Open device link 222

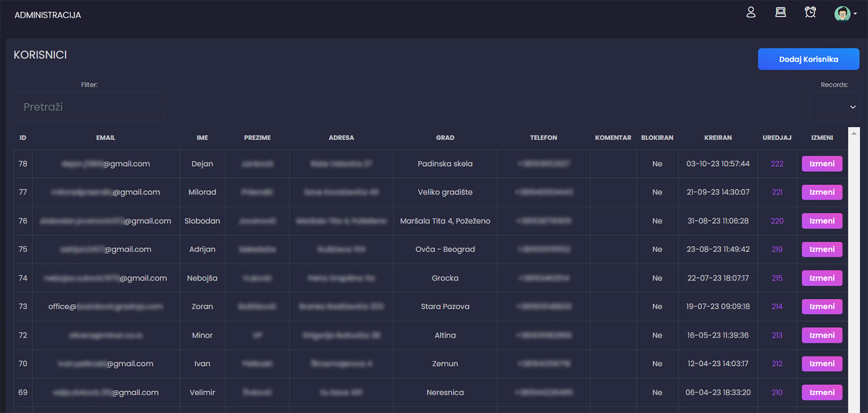(x=777, y=164)
